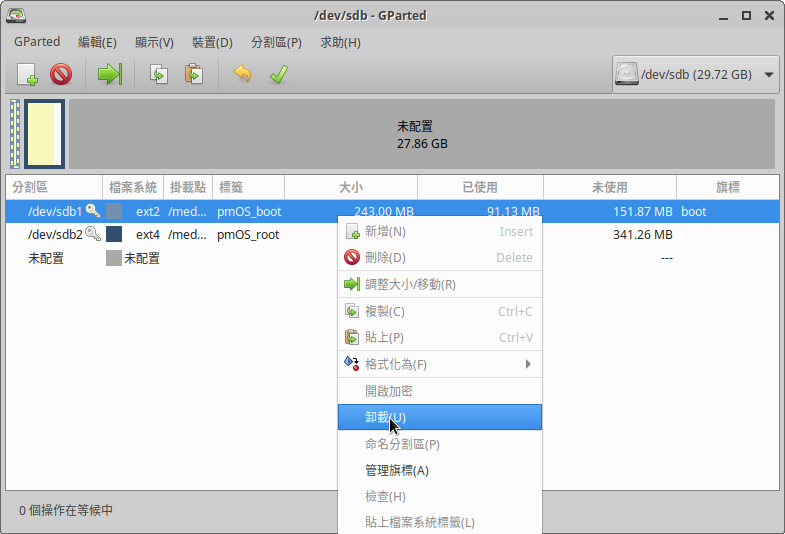
Task: Open the /dev/sdb device selector dropdown
Action: coord(696,74)
